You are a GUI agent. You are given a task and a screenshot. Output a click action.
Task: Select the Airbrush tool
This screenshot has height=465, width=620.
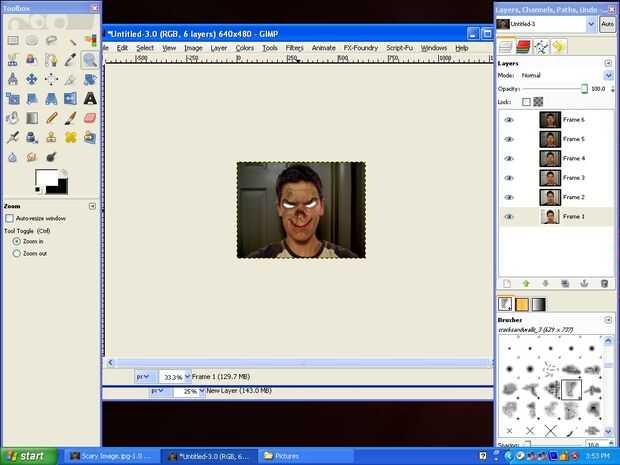(13, 137)
